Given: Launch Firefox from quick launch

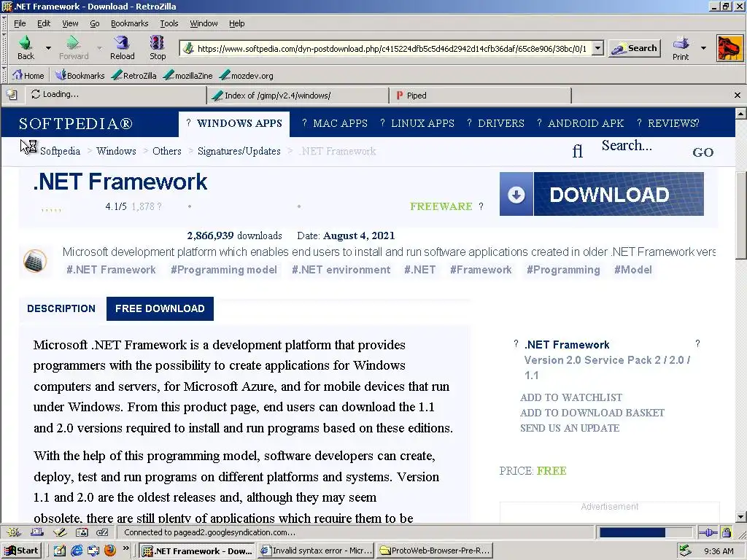Looking at the screenshot, I should point(110,551).
